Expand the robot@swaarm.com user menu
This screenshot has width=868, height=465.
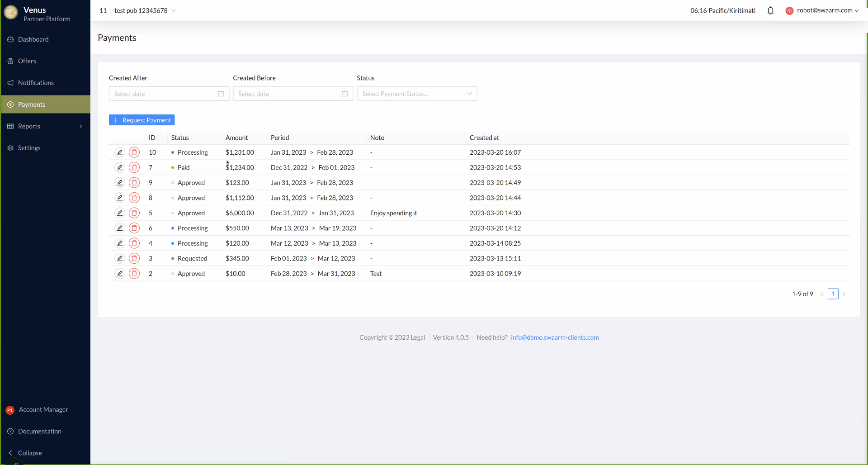point(823,10)
